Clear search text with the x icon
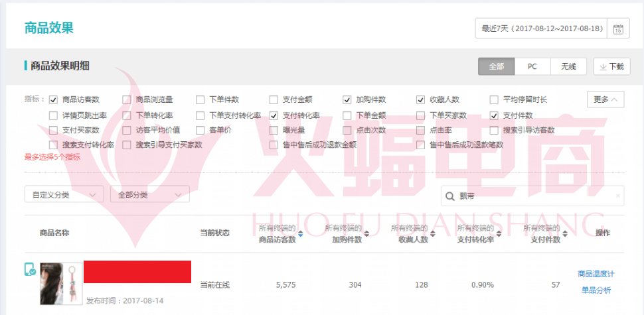The width and height of the screenshot is (644, 315). 617,196
